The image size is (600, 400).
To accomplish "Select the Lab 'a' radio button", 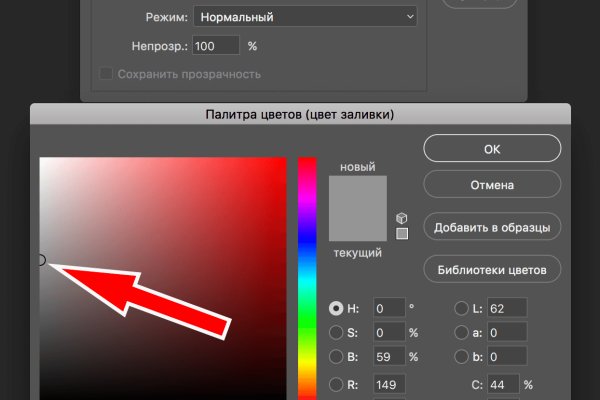I will tap(461, 332).
